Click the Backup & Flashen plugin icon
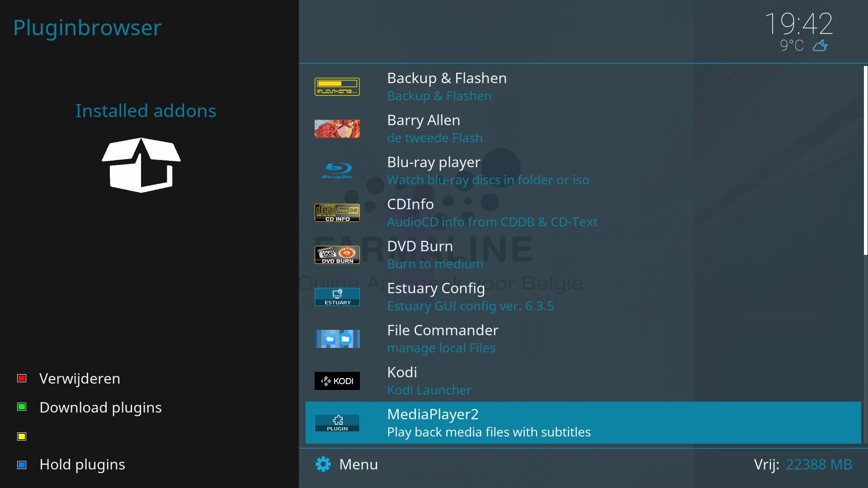 (337, 87)
